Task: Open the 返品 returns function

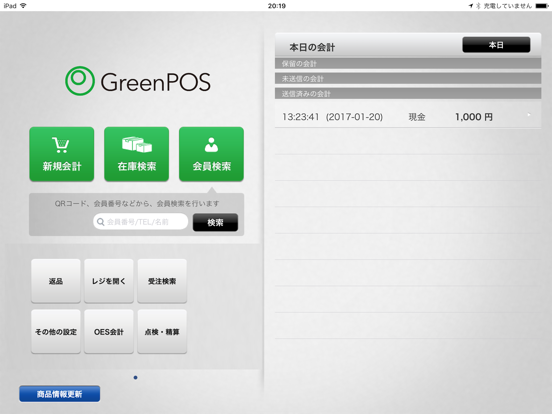Action: click(x=56, y=281)
